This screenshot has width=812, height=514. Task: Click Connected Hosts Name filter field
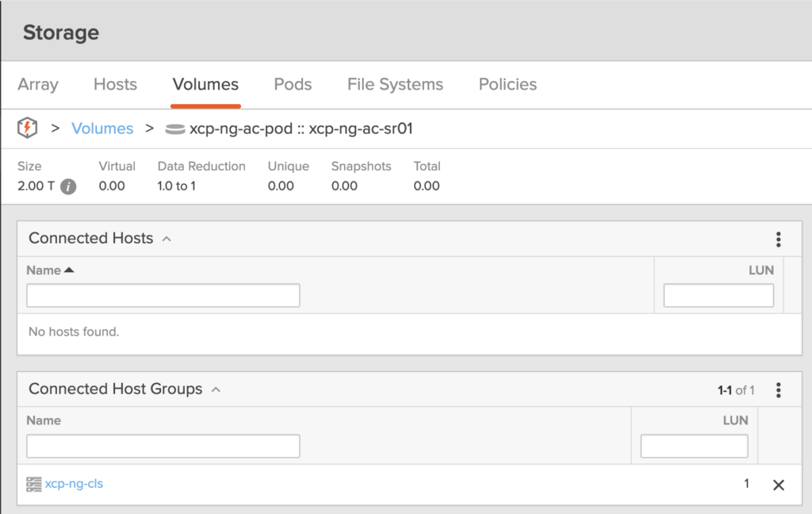pos(163,295)
